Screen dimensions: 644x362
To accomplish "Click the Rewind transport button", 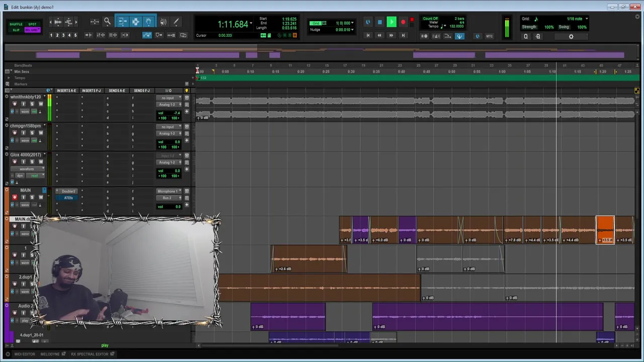I will click(379, 35).
